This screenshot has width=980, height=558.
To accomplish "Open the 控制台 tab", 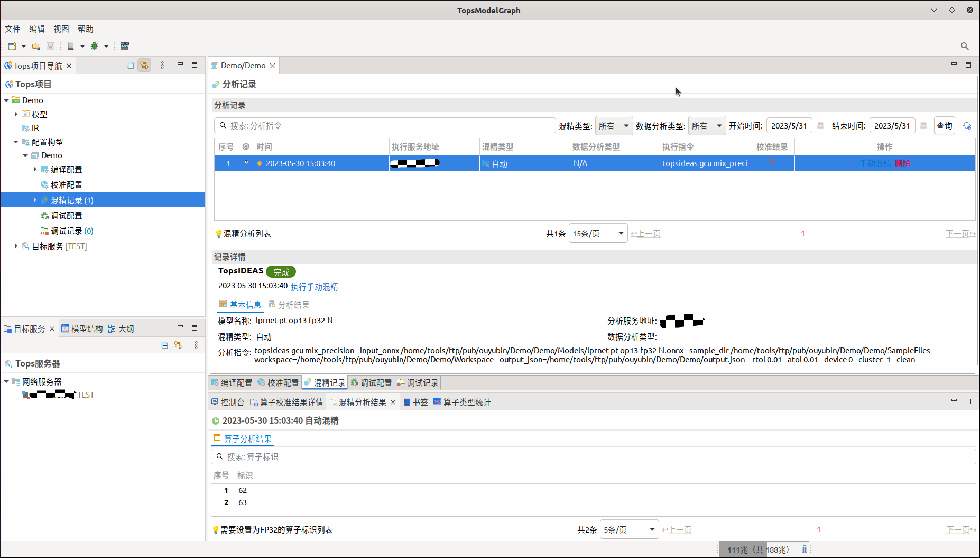I will (x=228, y=402).
